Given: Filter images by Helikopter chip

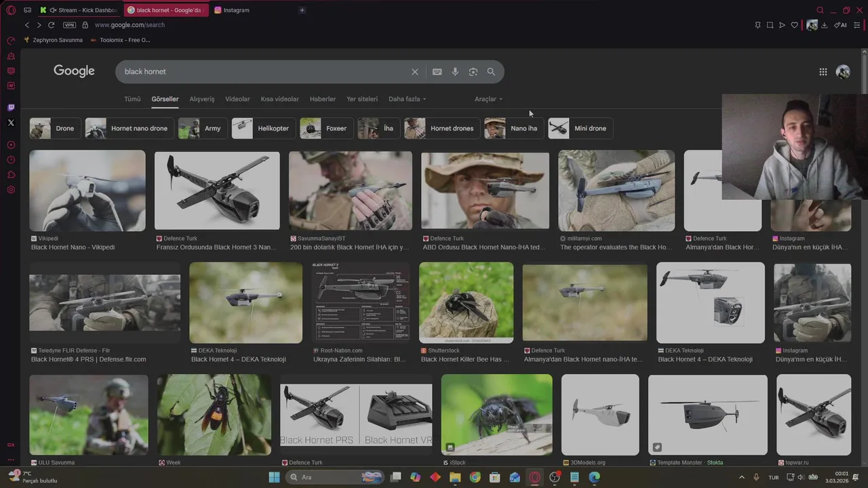Looking at the screenshot, I should tap(263, 128).
